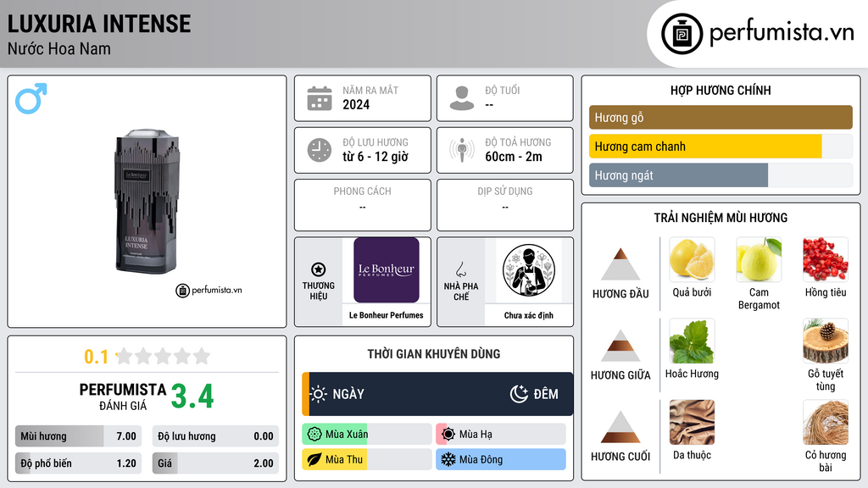The height and width of the screenshot is (488, 868).
Task: Open the Hồng tiêu note image
Action: click(x=826, y=259)
